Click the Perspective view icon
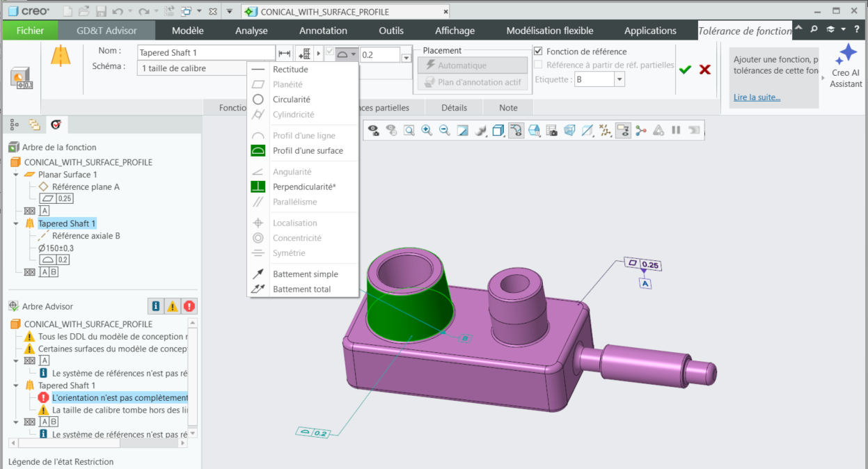Image resolution: width=868 pixels, height=469 pixels. point(570,130)
